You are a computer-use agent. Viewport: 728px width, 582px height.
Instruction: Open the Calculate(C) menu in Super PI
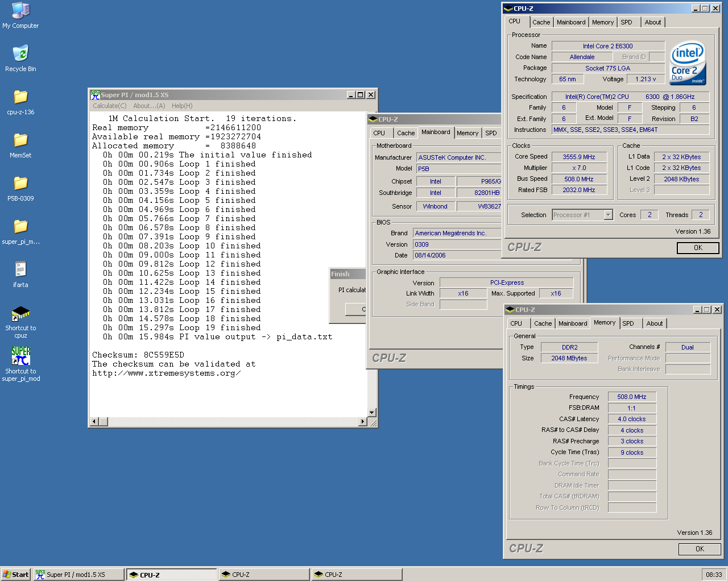tap(110, 106)
